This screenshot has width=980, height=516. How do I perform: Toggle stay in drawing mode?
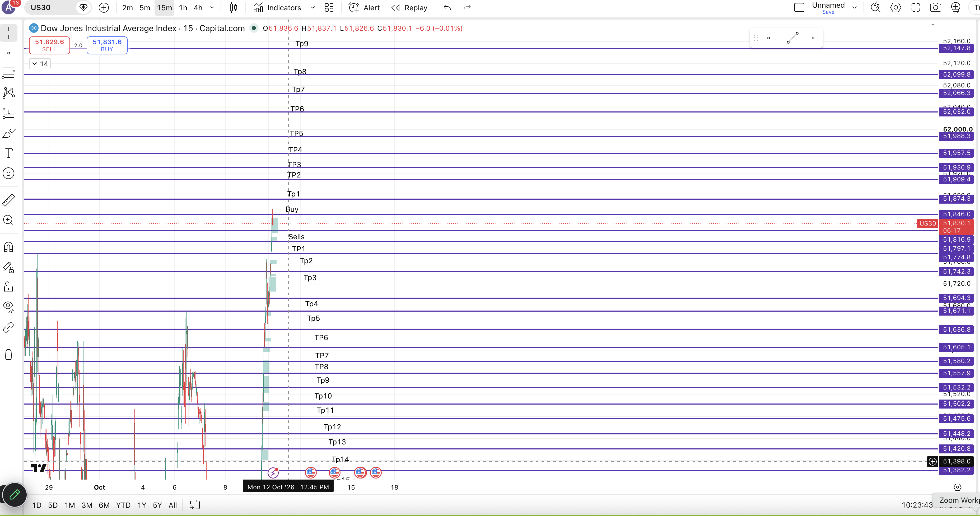8,267
